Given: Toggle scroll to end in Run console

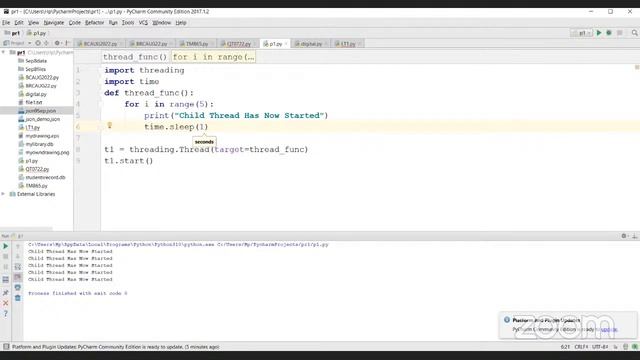Looking at the screenshot, I should pos(18,277).
